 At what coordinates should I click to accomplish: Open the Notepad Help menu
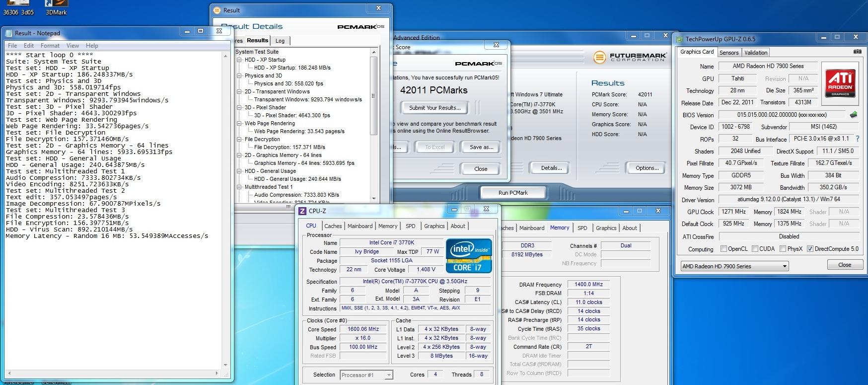(92, 46)
